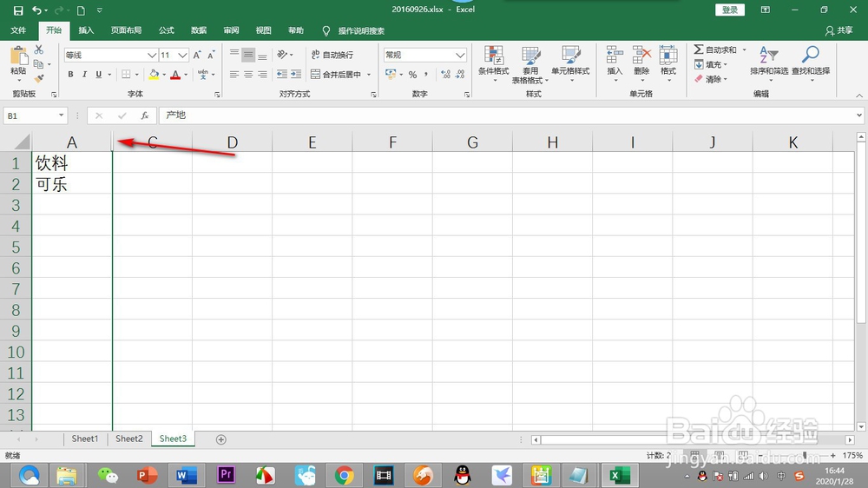
Task: Paste from the clipboard
Action: click(18, 62)
